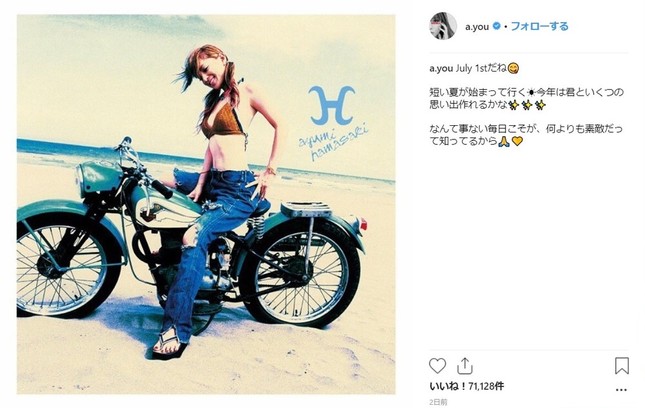Save the post with the bookmark icon
Viewport: 645px width, 408px height.
pyautogui.click(x=622, y=366)
